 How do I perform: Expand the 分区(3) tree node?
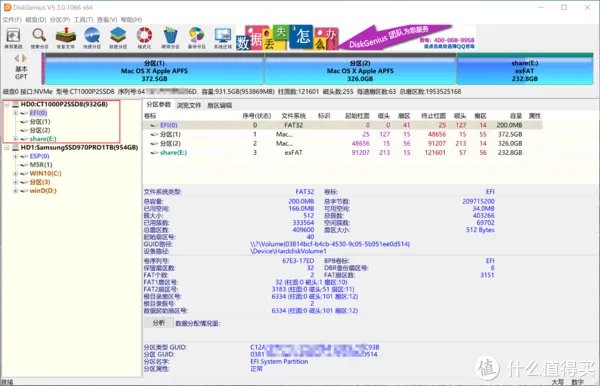(x=15, y=182)
